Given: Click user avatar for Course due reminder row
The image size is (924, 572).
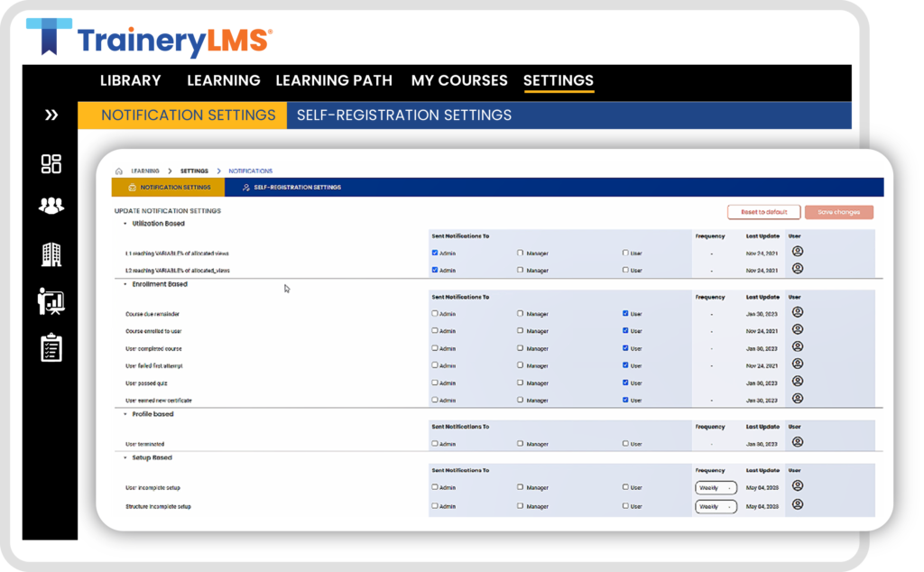Looking at the screenshot, I should (798, 312).
